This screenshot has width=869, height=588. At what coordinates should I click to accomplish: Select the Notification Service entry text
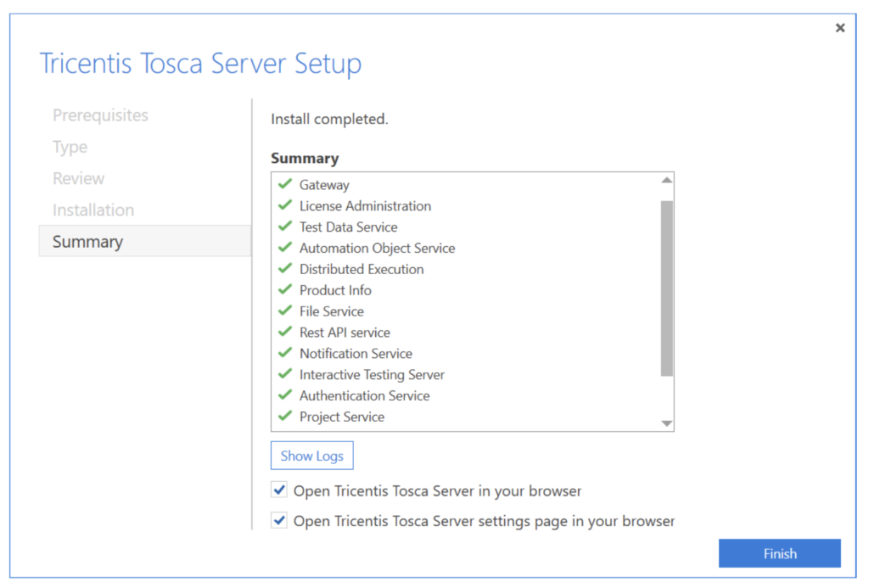[356, 354]
